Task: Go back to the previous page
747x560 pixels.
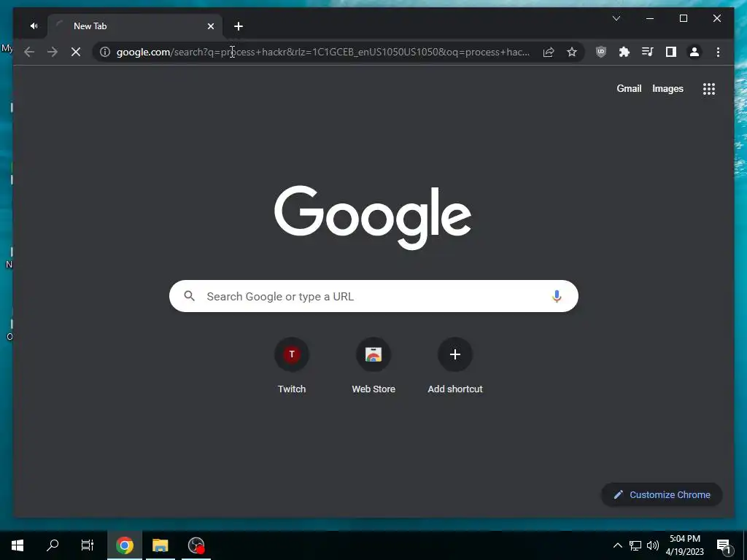Action: [29, 52]
